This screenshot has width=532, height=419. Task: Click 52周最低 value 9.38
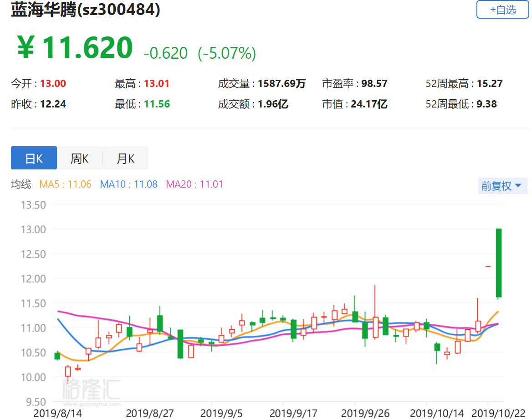click(x=486, y=104)
